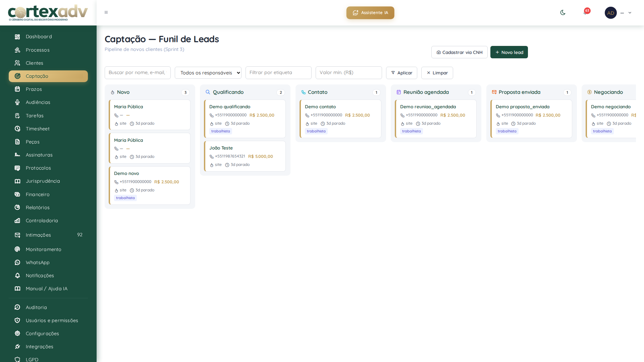The width and height of the screenshot is (644, 362).
Task: Click the Timesheet clock icon
Action: click(x=17, y=129)
